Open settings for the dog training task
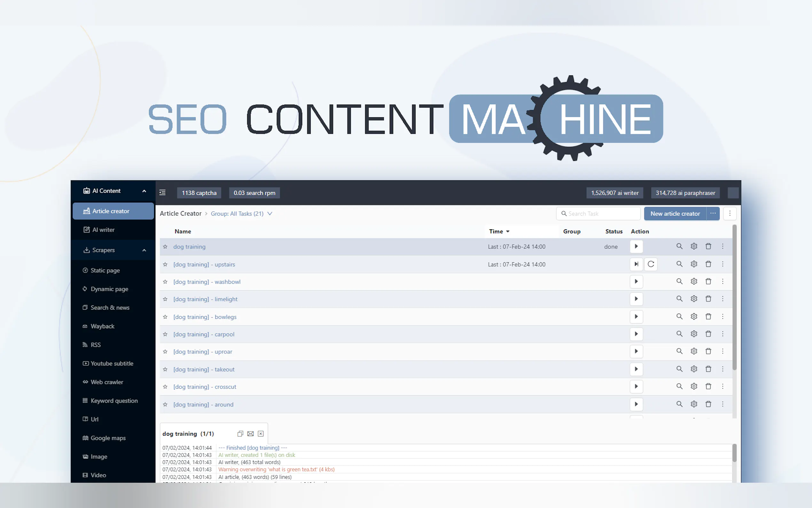The height and width of the screenshot is (508, 812). click(x=694, y=246)
